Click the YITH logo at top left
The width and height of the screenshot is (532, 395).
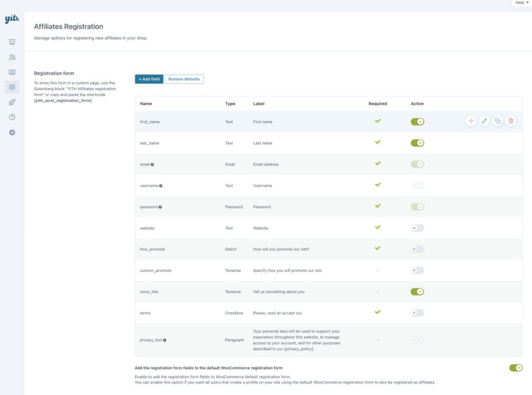12,19
